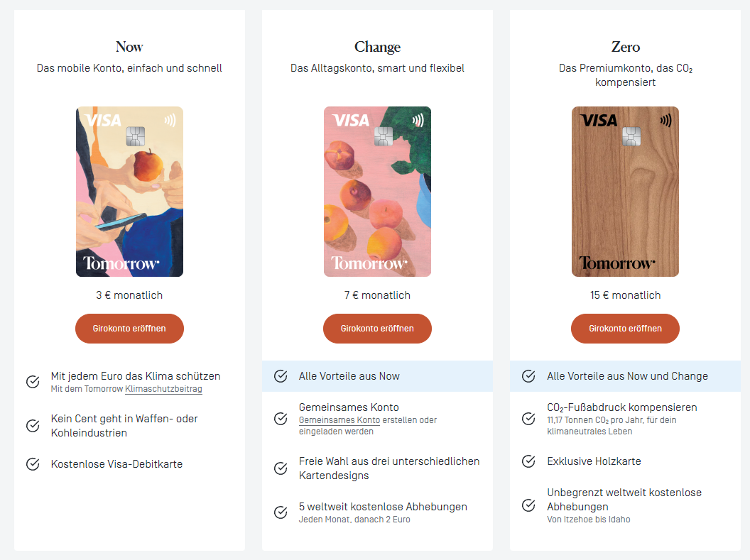Screen dimensions: 750x560
Task: Click checkmark next to Freie Wahl Kartendesigns
Action: [x=281, y=468]
